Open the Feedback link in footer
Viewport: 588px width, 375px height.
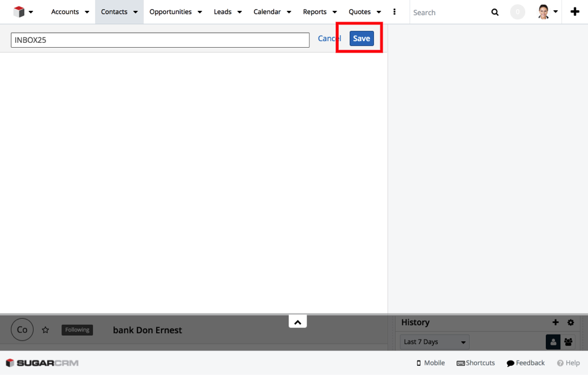point(525,363)
